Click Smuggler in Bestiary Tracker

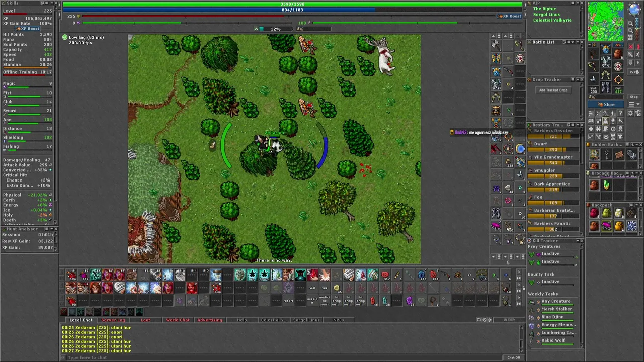click(553, 173)
